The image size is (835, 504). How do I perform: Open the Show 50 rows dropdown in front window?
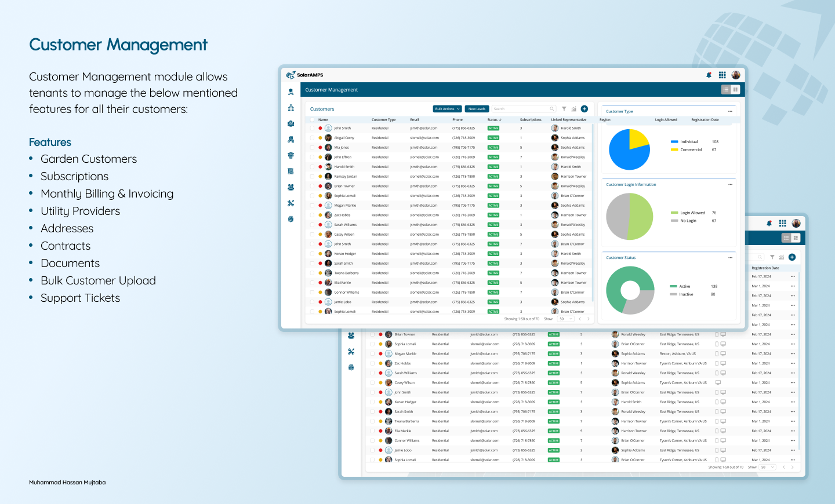(565, 319)
